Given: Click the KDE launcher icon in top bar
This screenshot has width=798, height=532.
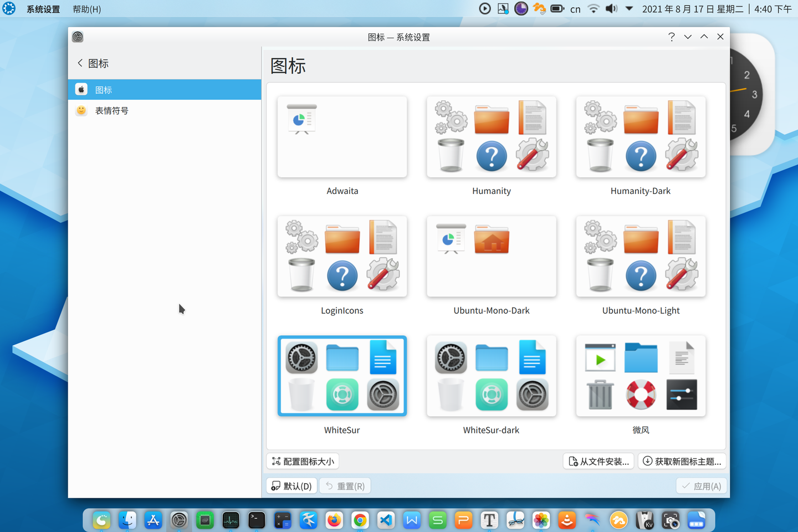Looking at the screenshot, I should (x=9, y=8).
